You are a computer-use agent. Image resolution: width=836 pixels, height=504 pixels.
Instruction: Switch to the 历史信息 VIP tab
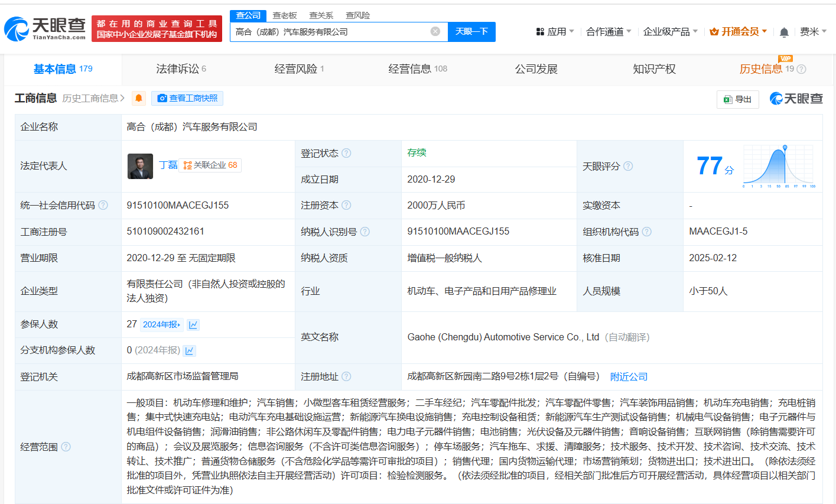pyautogui.click(x=766, y=69)
